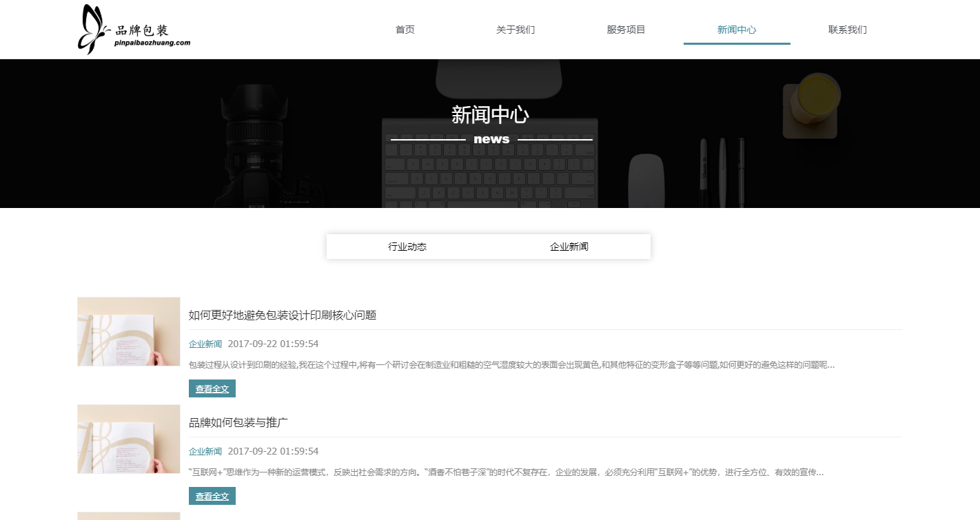Image resolution: width=980 pixels, height=520 pixels.
Task: Click 企业新闻 tag under 品牌如何包装与推广
Action: click(x=205, y=451)
